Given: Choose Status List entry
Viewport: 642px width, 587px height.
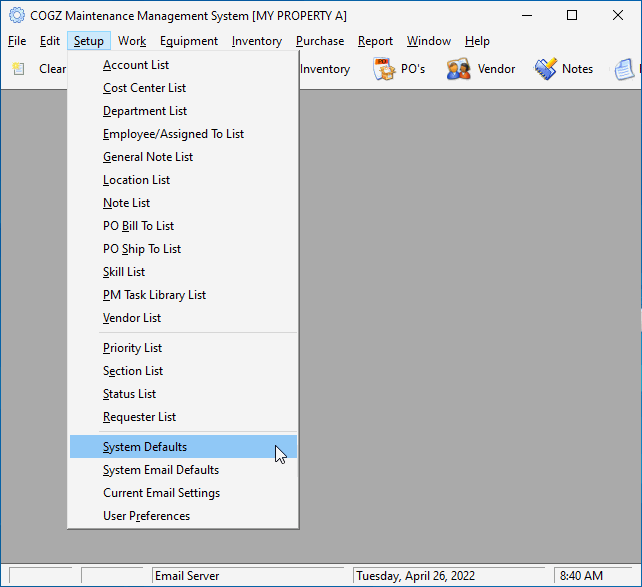Looking at the screenshot, I should [183, 394].
